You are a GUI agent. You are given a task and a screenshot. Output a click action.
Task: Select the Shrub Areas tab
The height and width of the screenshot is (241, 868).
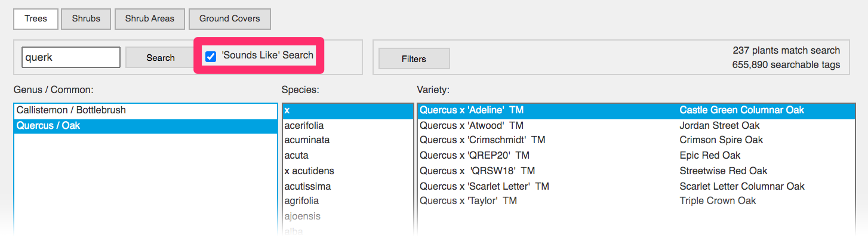coord(149,18)
